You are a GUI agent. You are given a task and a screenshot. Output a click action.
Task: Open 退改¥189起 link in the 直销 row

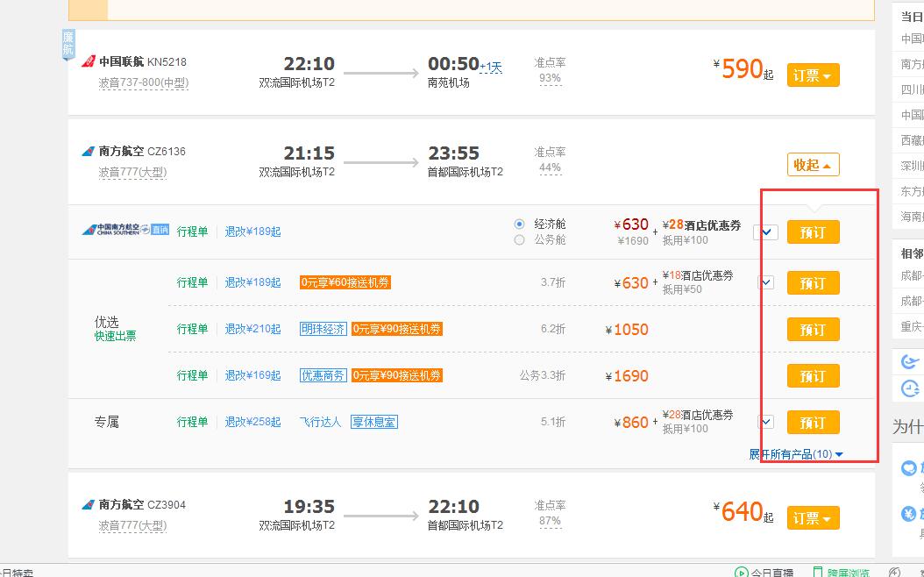pos(252,232)
